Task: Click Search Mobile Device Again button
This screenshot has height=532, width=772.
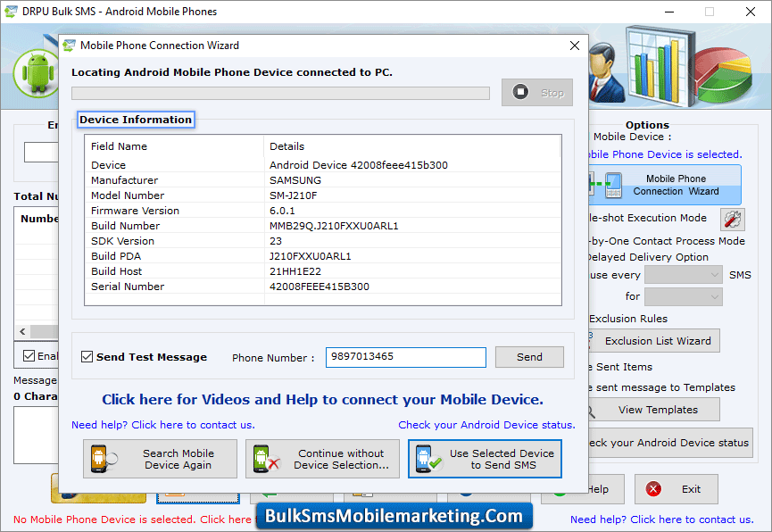Action: point(160,459)
